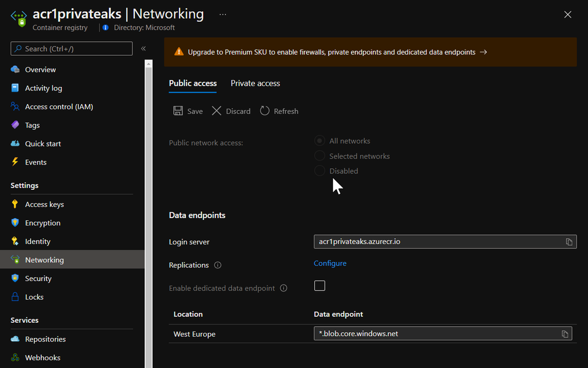Click the Save button
Image resolution: width=588 pixels, height=368 pixels.
[188, 111]
